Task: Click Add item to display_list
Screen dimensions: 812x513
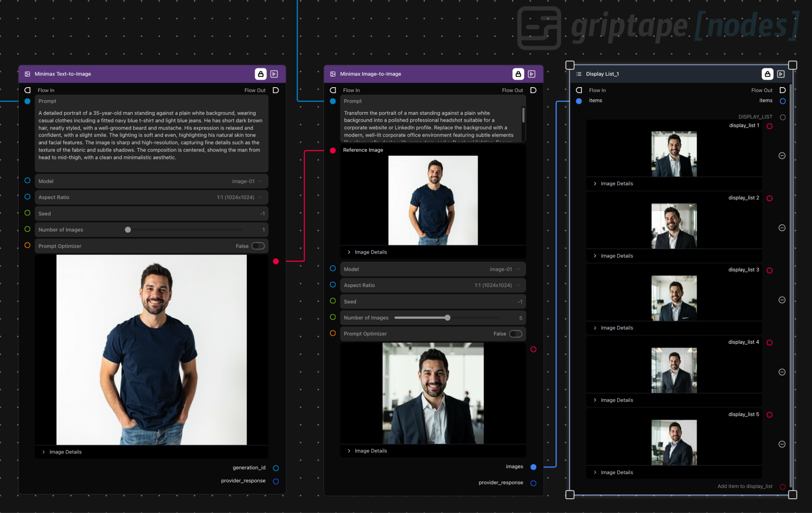Action: click(745, 486)
